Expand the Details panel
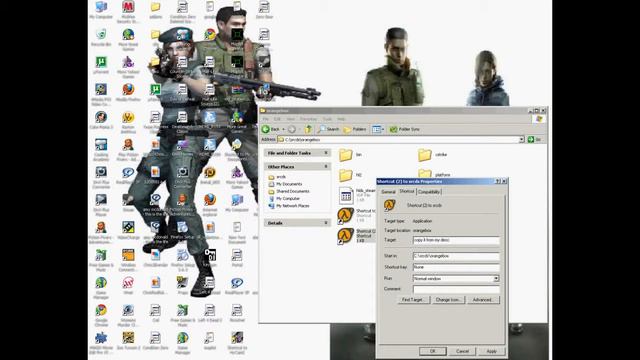640x360 pixels. click(x=326, y=223)
